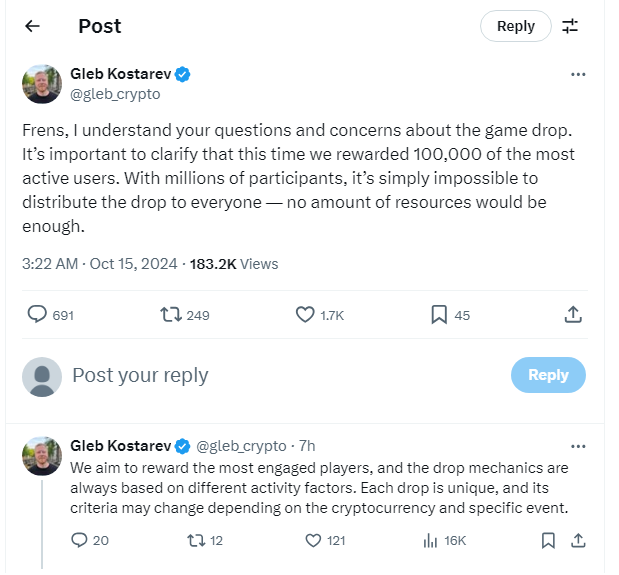619x575 pixels.
Task: Repost the main post
Action: [x=171, y=315]
